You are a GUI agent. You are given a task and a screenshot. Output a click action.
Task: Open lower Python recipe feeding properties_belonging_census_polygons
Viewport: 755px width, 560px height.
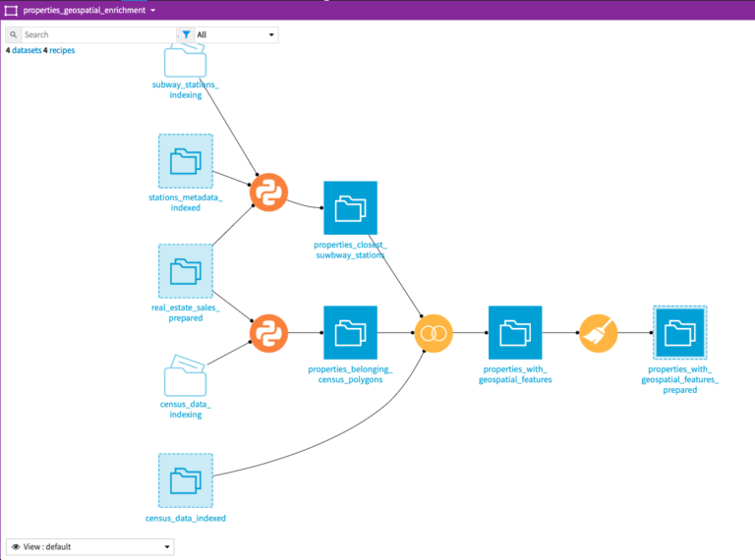[x=268, y=333]
